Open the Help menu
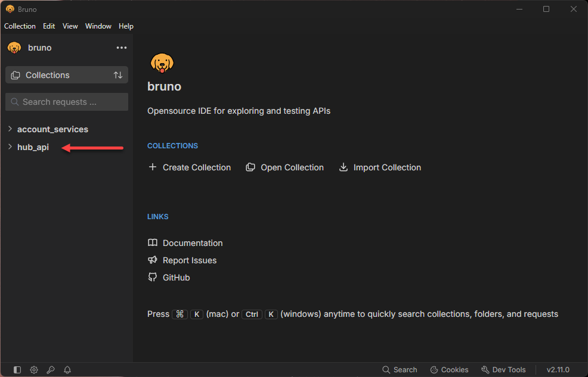Image resolution: width=588 pixels, height=377 pixels. coord(126,26)
